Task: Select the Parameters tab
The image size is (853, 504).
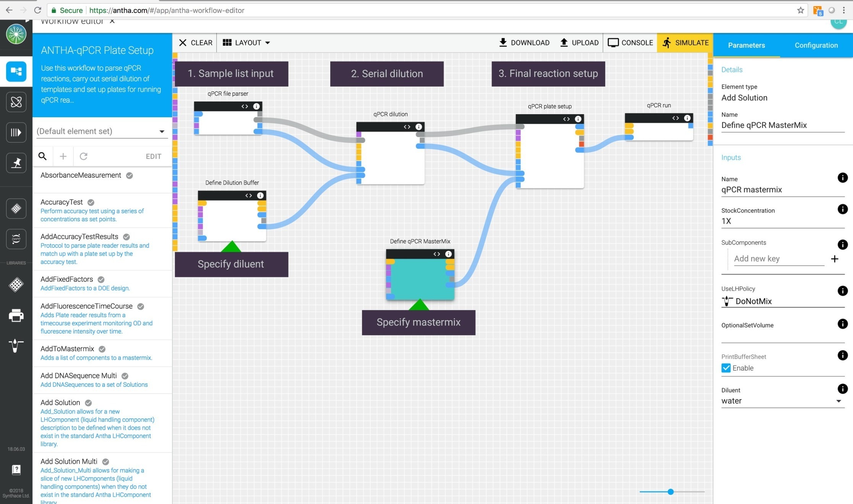Action: (x=746, y=45)
